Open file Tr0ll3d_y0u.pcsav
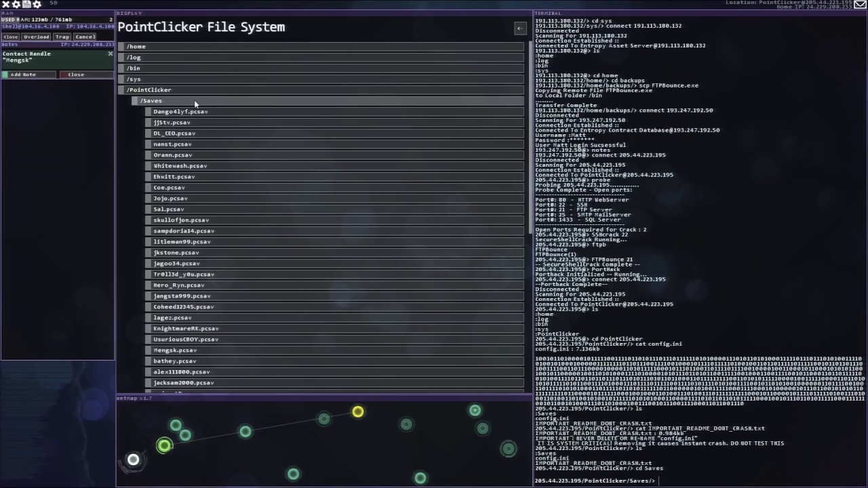 click(334, 274)
